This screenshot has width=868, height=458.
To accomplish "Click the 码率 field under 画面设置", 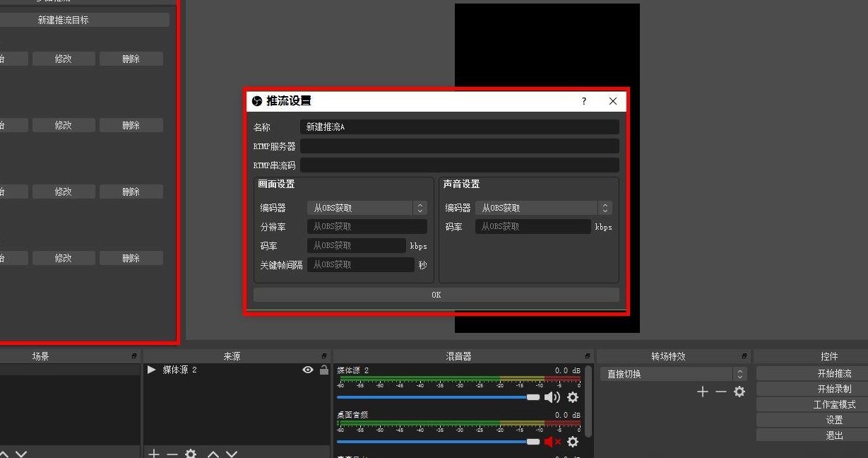I will pyautogui.click(x=356, y=246).
